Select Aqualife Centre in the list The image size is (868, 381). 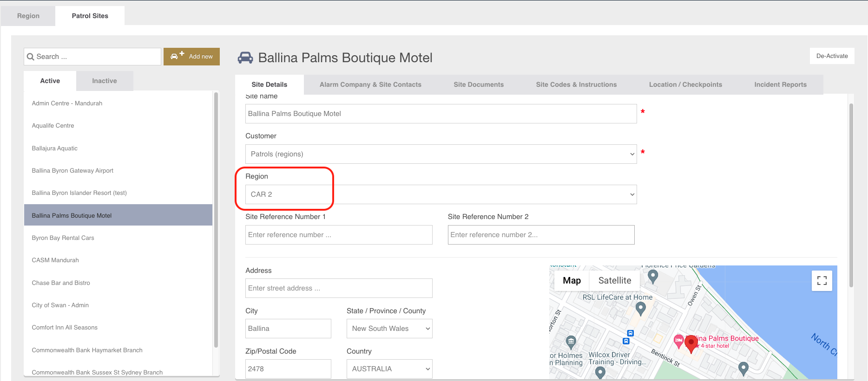118,126
